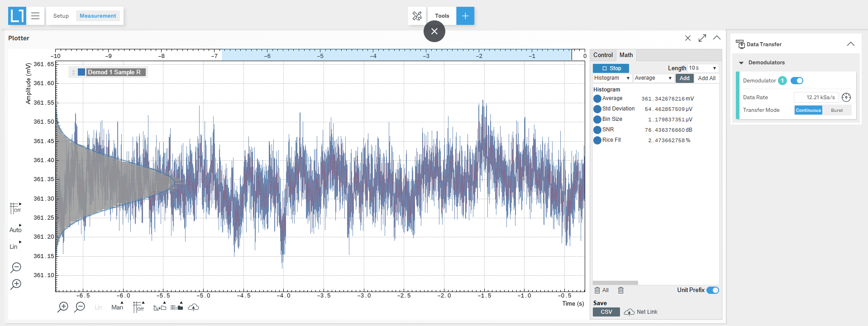868x326 pixels.
Task: Save data using the CSV button
Action: [606, 312]
